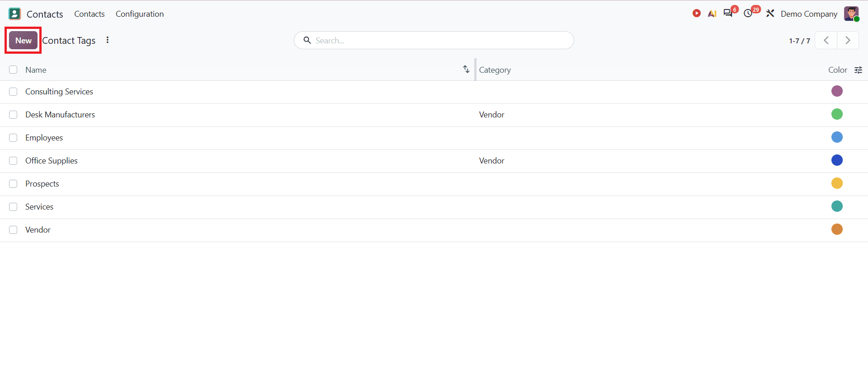Click the dark blue color of Office Supplies
The image size is (868, 387).
click(837, 160)
